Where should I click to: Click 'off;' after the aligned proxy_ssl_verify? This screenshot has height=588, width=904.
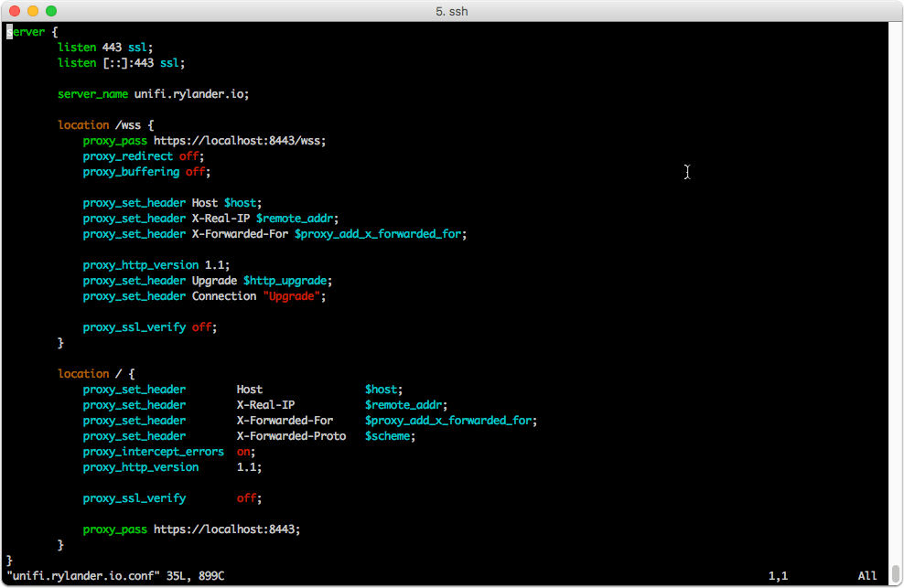point(249,498)
